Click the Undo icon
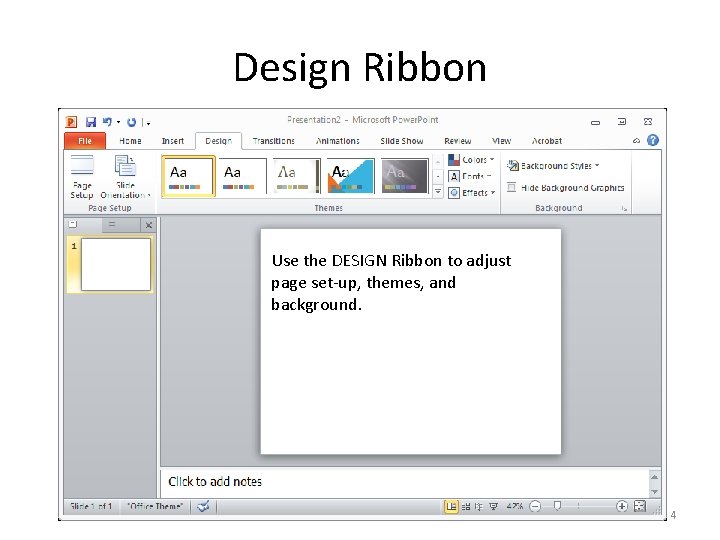The width and height of the screenshot is (720, 540). (107, 122)
